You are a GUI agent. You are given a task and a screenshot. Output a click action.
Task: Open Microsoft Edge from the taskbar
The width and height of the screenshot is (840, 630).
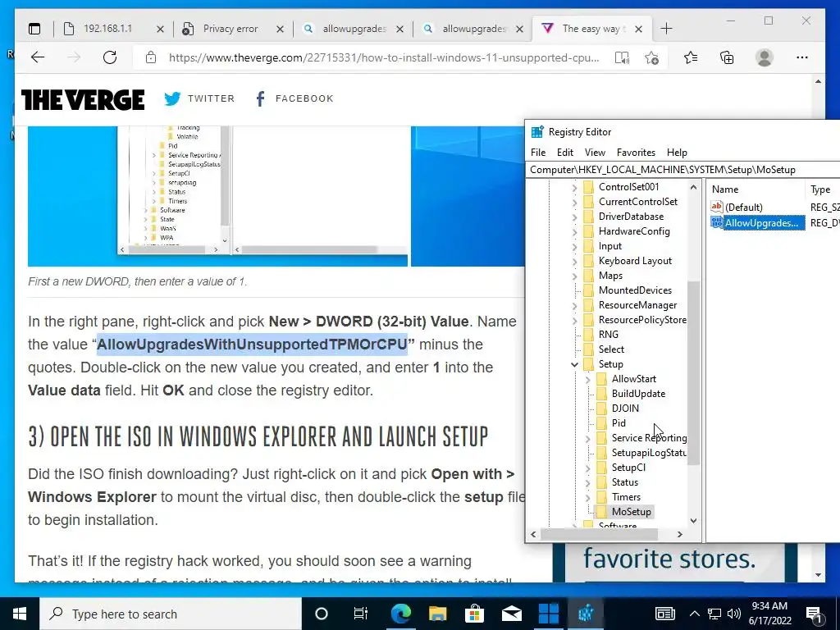click(x=400, y=614)
